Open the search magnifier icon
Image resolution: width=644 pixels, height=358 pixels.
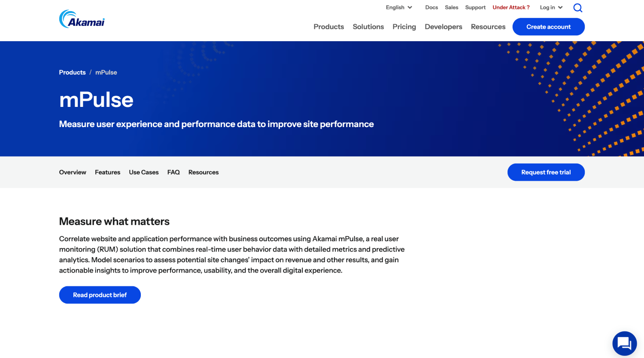tap(578, 8)
